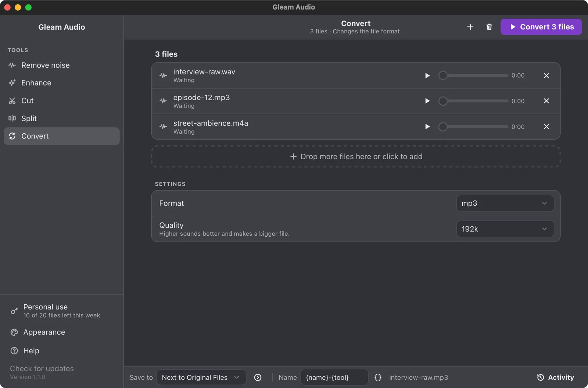Click Check for updates
Viewport: 588px width, 388px height.
pyautogui.click(x=42, y=369)
